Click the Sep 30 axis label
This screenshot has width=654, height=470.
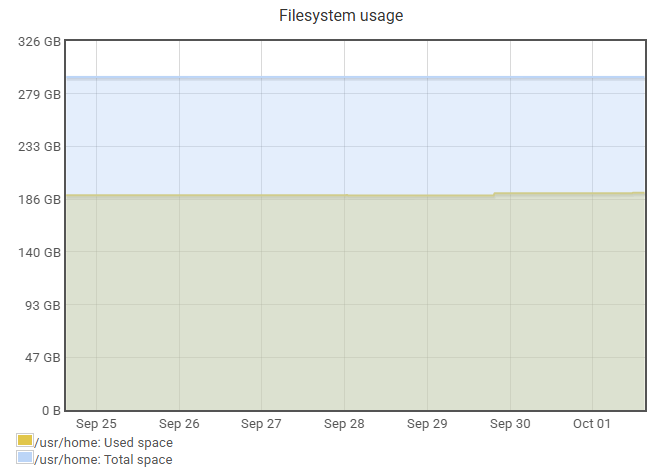510,424
